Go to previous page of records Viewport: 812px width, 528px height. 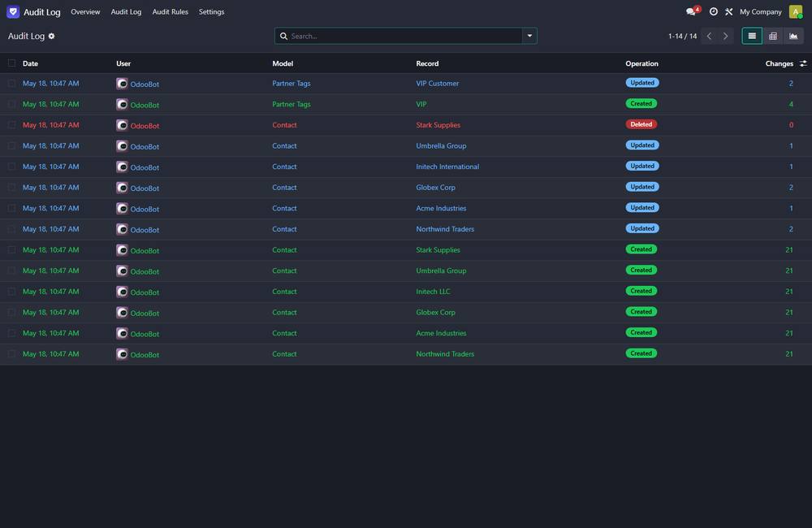pyautogui.click(x=710, y=36)
